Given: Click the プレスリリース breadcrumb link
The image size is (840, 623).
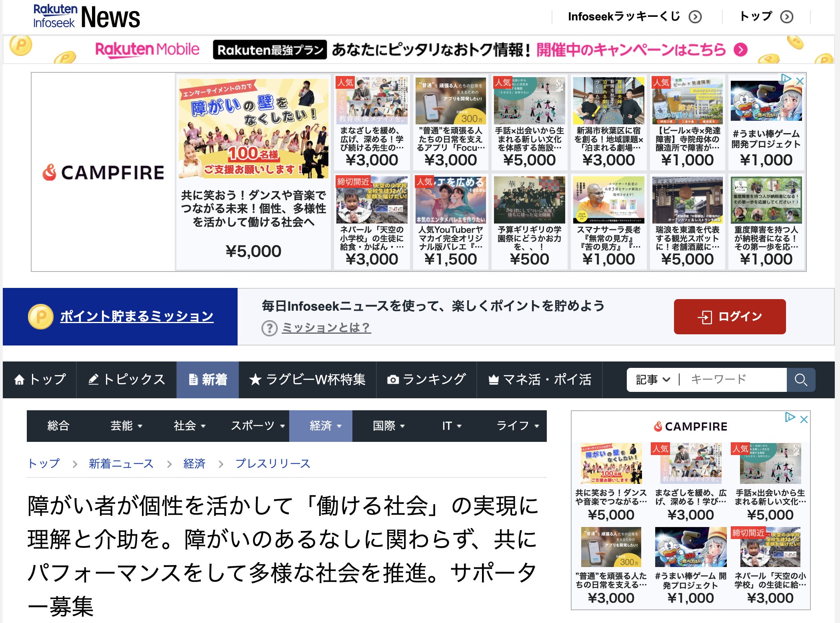Looking at the screenshot, I should [x=272, y=463].
